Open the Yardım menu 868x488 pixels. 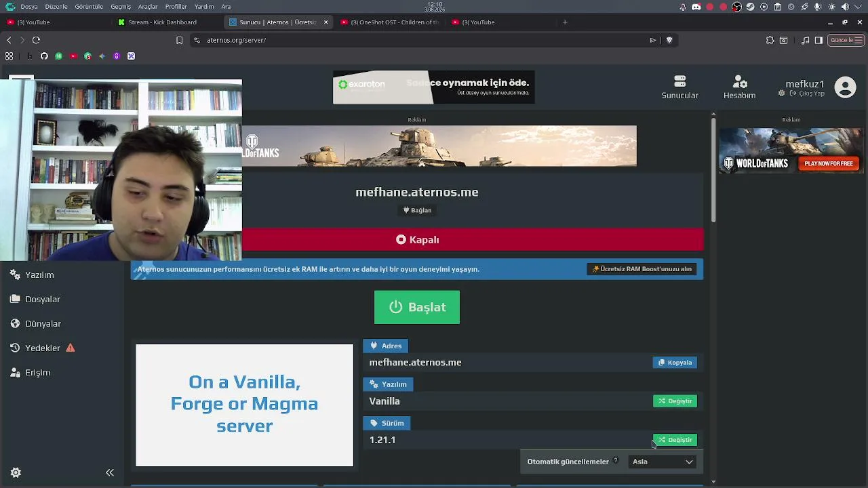click(x=204, y=7)
